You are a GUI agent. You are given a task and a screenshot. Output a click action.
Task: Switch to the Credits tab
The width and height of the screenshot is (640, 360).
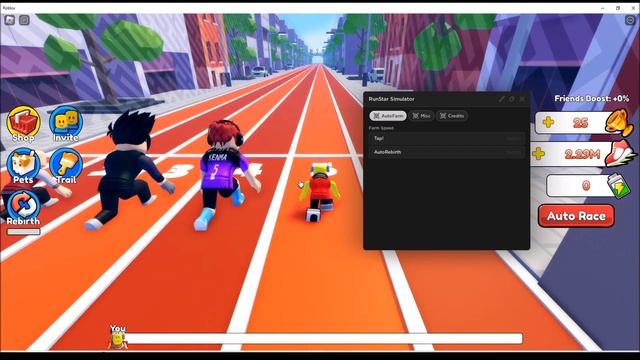[452, 116]
